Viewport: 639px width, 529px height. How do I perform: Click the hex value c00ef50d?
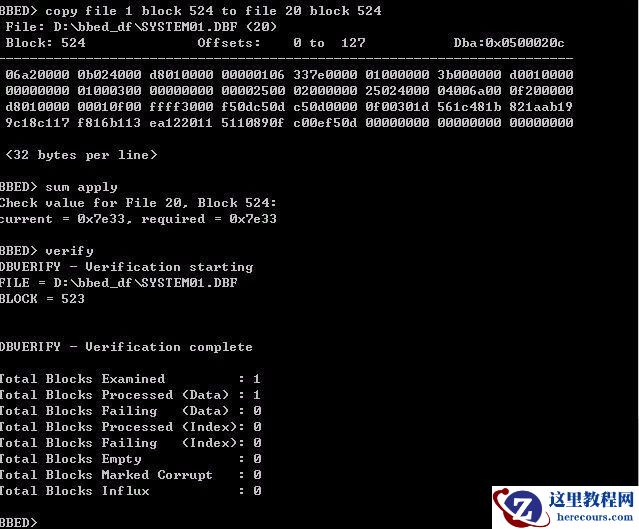(325, 122)
